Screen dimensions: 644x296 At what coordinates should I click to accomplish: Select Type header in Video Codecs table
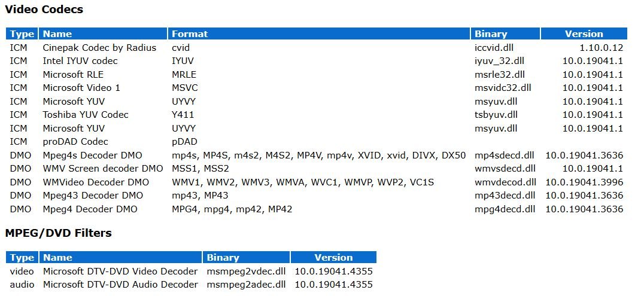pos(22,33)
